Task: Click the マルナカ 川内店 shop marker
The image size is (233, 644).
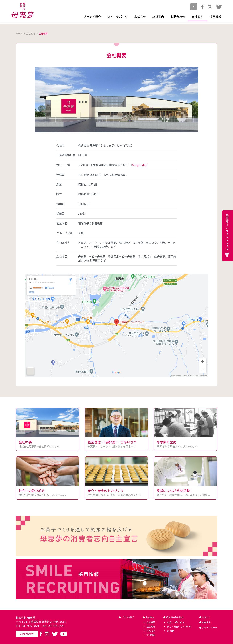Action: [x=53, y=299]
